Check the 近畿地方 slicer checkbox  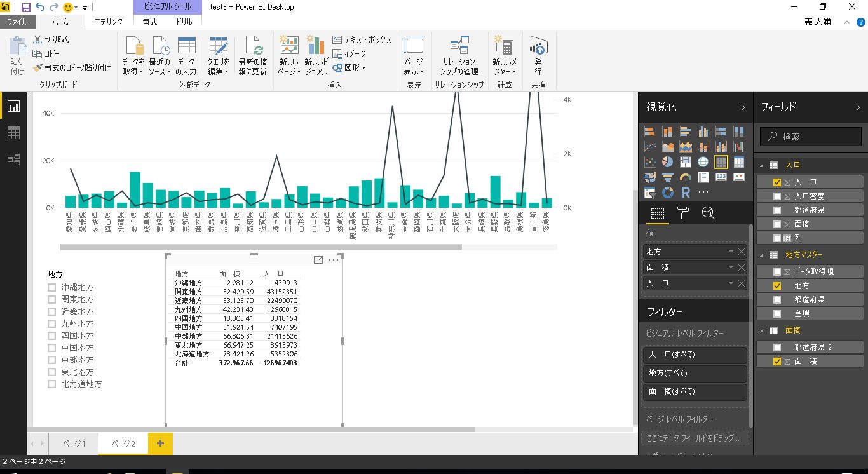tap(52, 311)
